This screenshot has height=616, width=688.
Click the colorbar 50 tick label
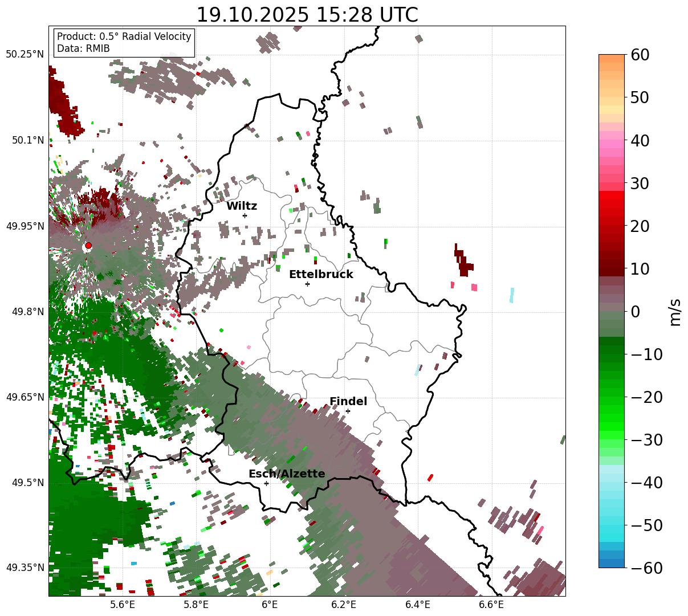point(640,97)
